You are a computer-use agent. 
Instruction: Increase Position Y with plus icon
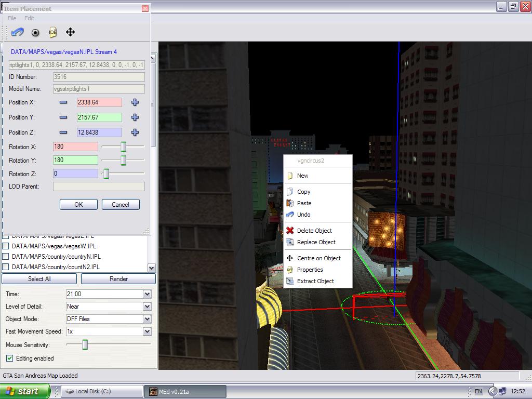135,117
